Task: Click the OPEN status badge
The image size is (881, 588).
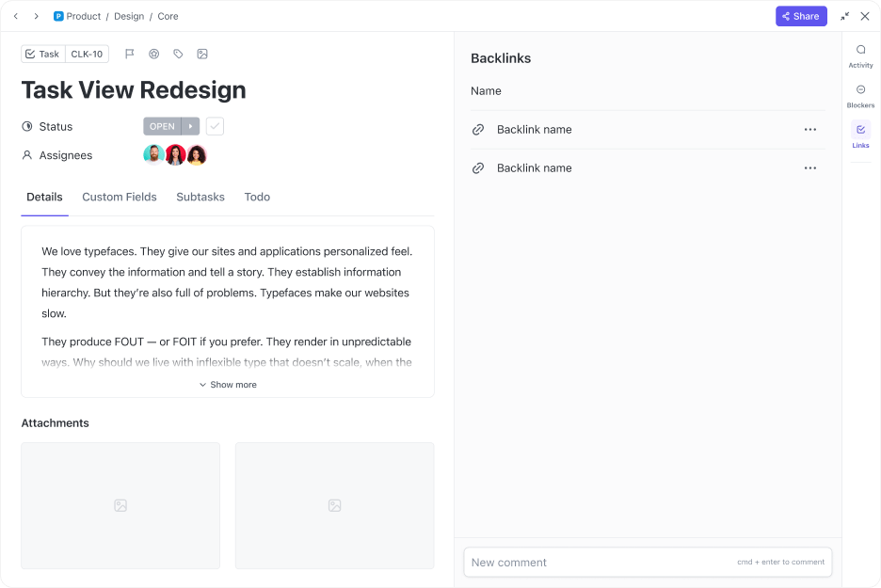Action: [x=162, y=126]
